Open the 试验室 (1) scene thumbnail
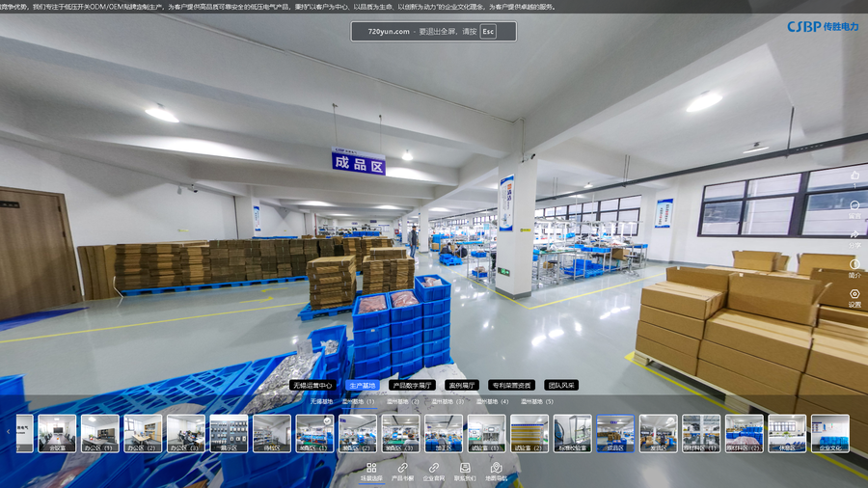This screenshot has width=868, height=488. (486, 434)
